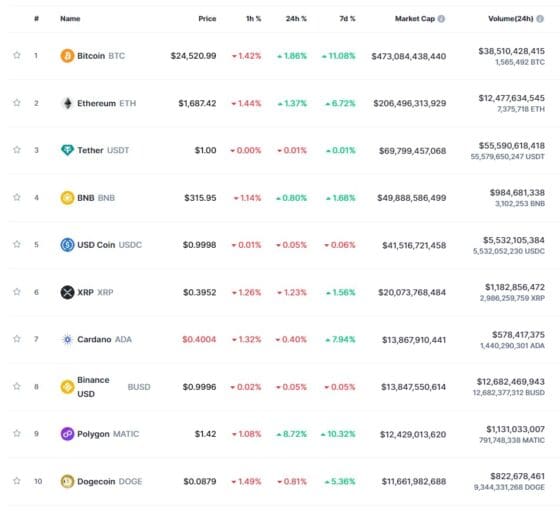Toggle the watchlist star for Dogecoin
This screenshot has height=512, width=560.
tap(16, 481)
